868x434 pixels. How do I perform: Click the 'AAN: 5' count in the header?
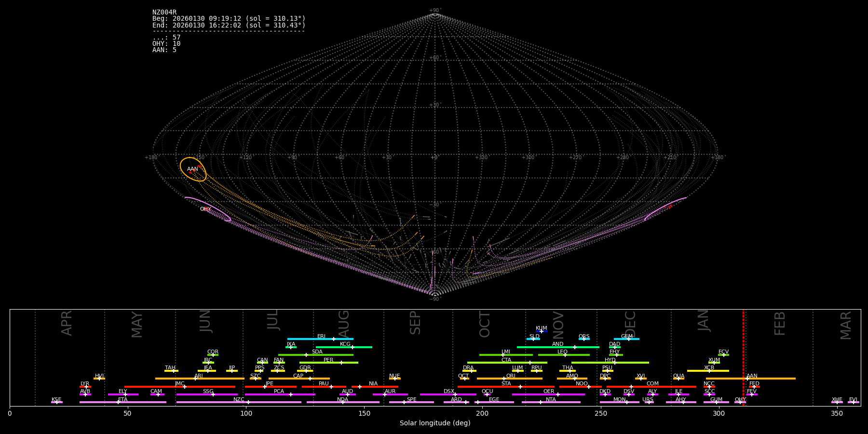point(164,50)
